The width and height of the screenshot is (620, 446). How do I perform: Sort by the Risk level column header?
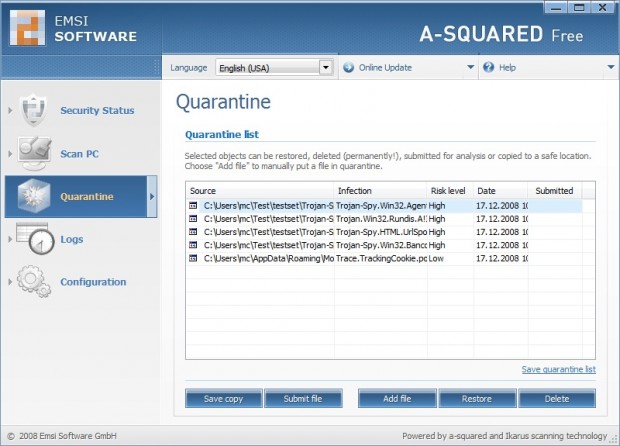click(x=450, y=191)
